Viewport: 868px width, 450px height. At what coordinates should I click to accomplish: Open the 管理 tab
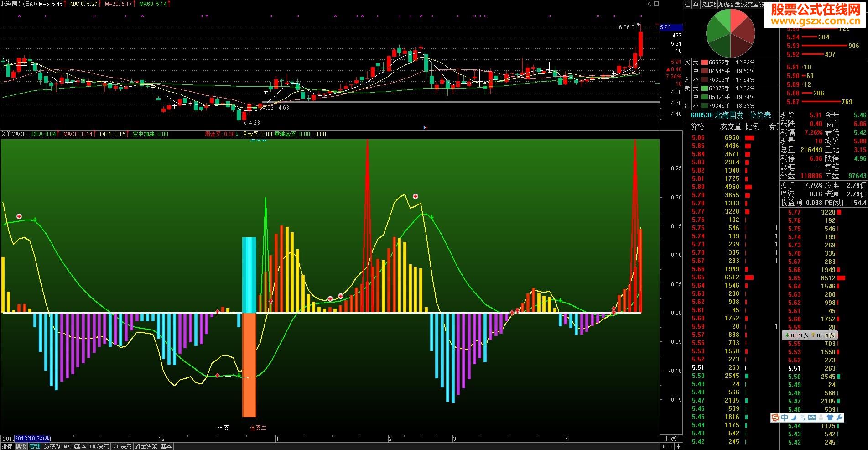35,446
